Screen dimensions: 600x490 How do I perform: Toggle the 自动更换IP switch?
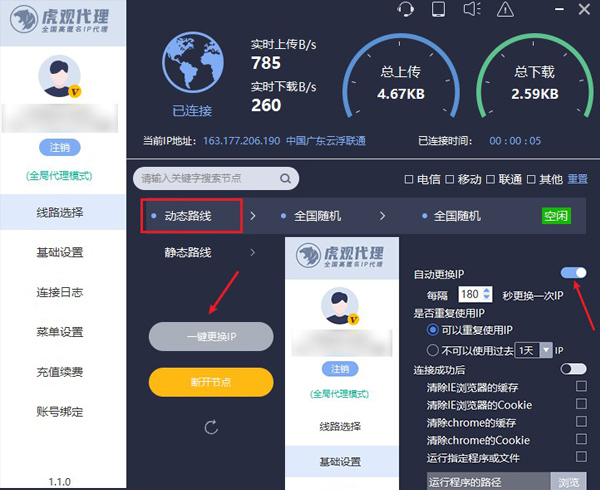[x=573, y=272]
